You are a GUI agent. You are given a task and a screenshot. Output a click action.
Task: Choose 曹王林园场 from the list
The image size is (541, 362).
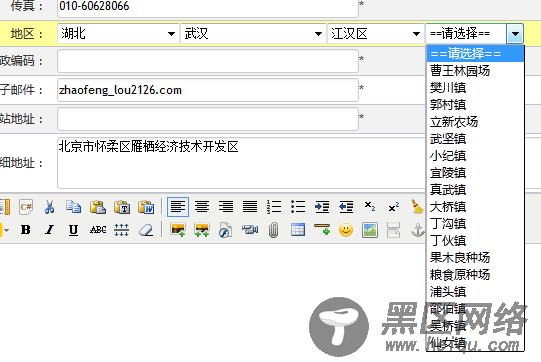coord(475,71)
